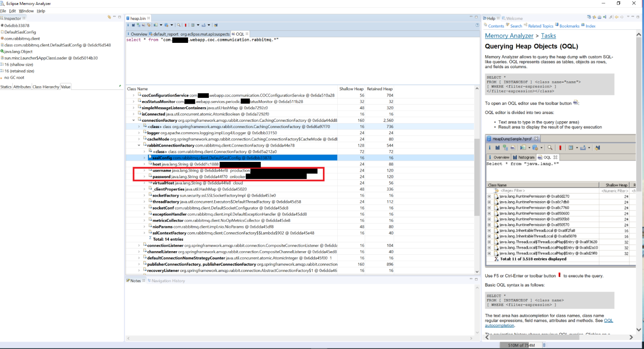Screen dimensions: 644x349
Task: Open the OQL query editor toolbar icon
Action: pos(143,25)
